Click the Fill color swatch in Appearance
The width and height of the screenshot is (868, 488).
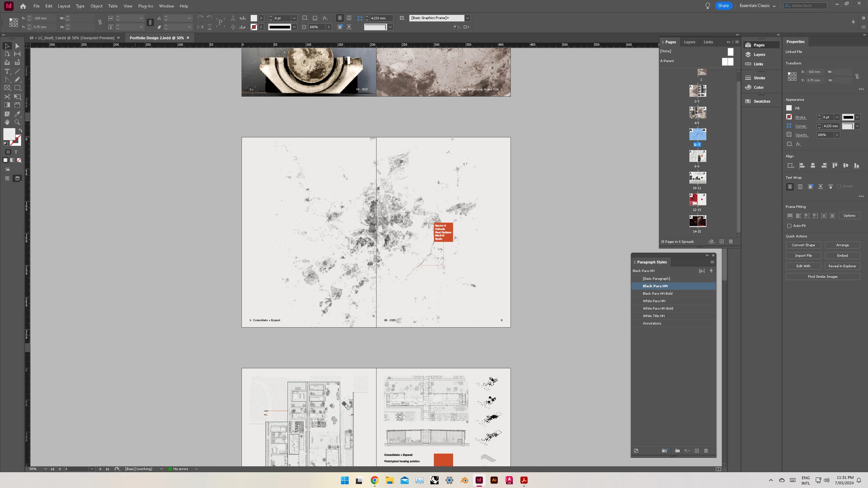[789, 108]
